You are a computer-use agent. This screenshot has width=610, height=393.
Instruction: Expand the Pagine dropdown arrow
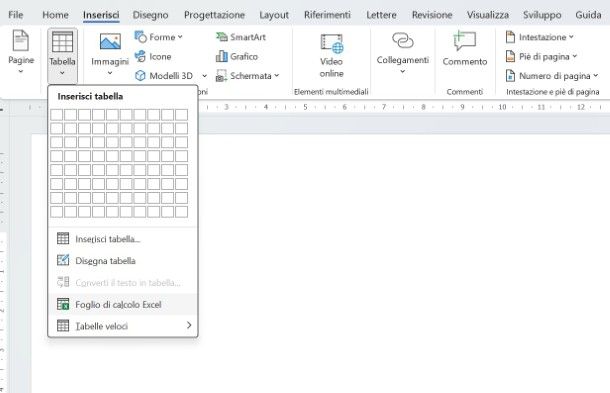click(x=21, y=71)
